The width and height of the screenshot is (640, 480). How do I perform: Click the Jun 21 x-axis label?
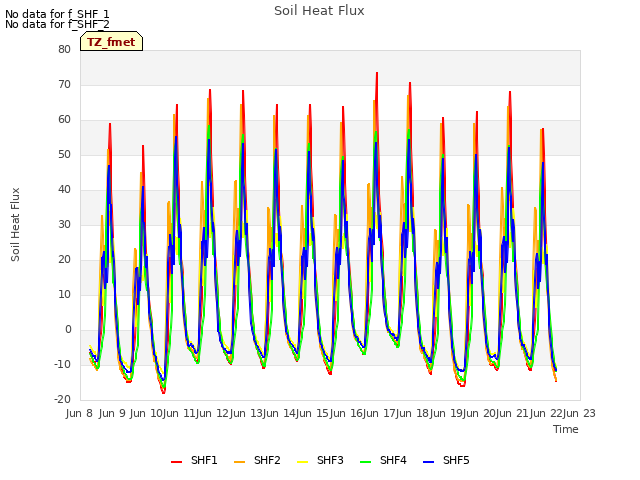click(513, 413)
